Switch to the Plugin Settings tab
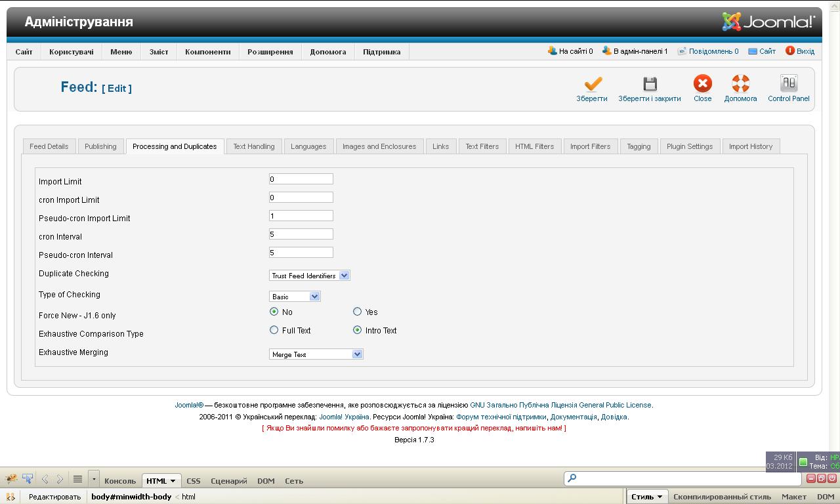Image resolution: width=840 pixels, height=504 pixels. pos(690,146)
